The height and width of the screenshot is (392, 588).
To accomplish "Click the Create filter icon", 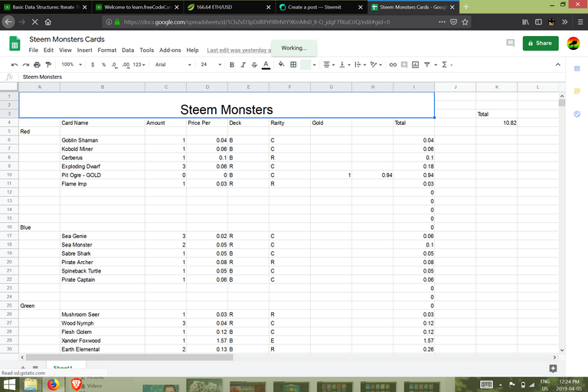I will [426, 64].
